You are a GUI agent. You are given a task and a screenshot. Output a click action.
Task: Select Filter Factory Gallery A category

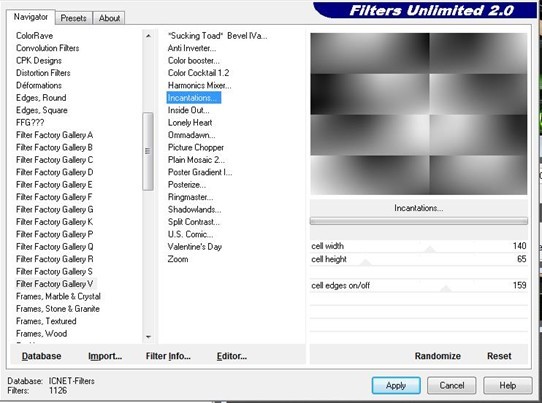pos(54,135)
